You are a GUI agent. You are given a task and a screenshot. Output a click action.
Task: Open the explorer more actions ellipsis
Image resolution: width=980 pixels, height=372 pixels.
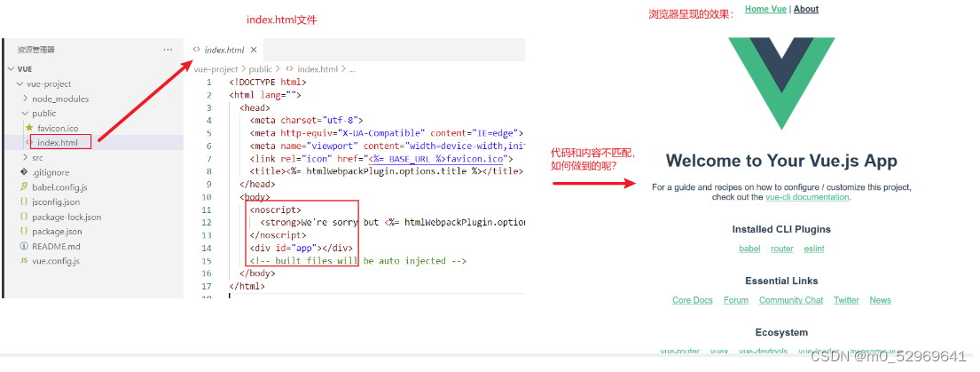(168, 50)
